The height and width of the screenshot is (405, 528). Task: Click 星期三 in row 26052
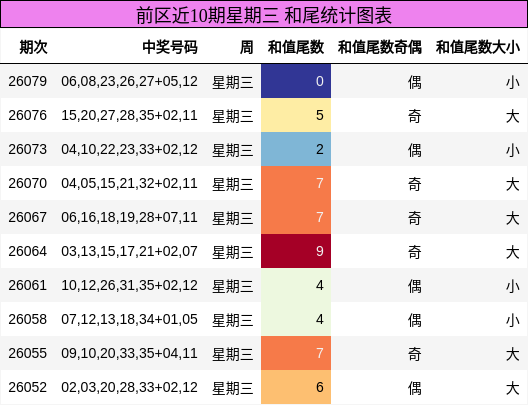pyautogui.click(x=233, y=388)
